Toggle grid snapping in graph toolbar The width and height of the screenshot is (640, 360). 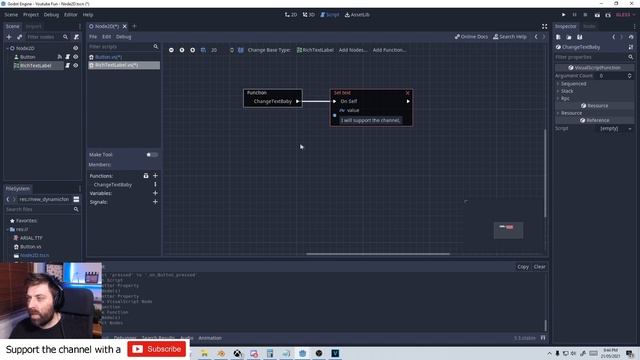coord(203,50)
